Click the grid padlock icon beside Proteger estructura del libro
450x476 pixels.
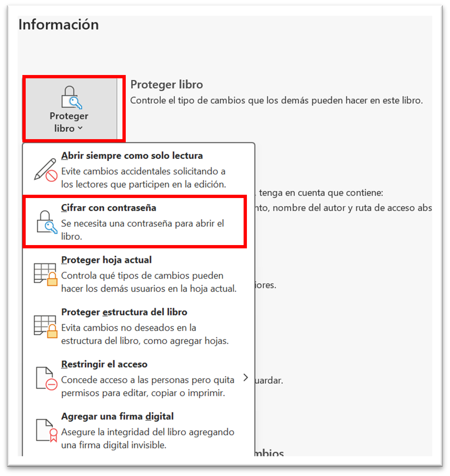click(46, 327)
